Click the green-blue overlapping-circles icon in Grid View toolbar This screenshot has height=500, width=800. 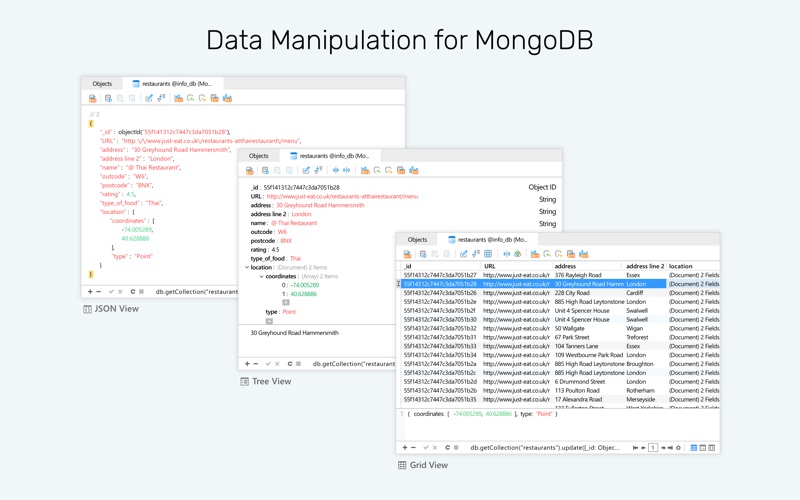[x=518, y=254]
